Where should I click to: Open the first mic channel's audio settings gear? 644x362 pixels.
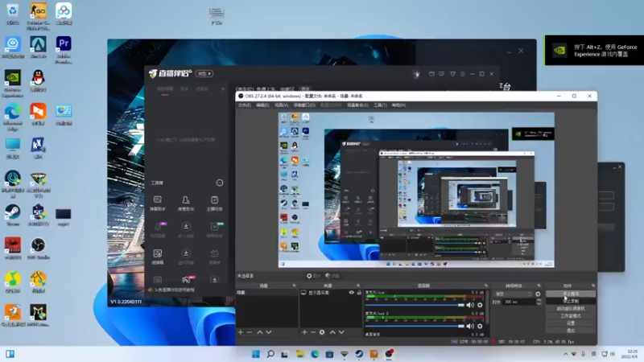[480, 305]
